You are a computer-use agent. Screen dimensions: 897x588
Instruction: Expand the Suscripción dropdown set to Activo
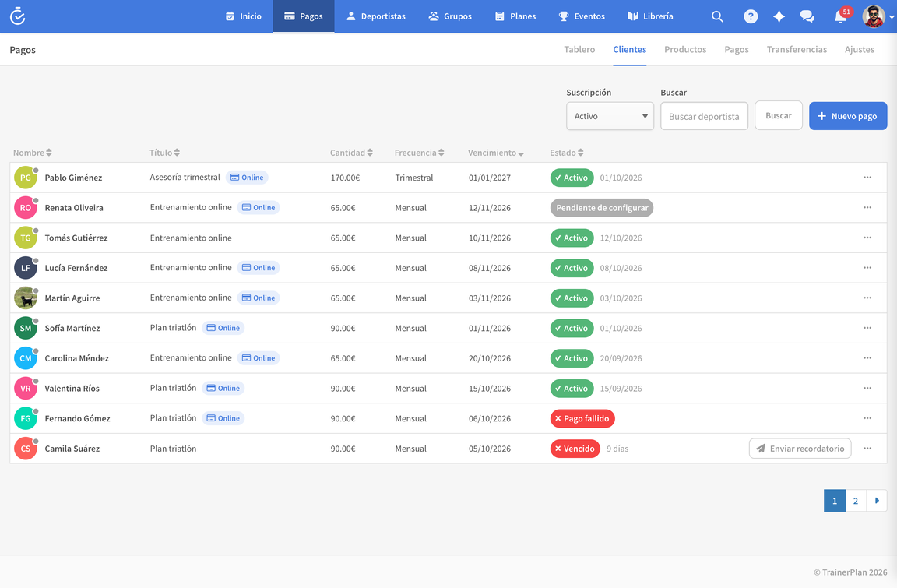click(610, 116)
